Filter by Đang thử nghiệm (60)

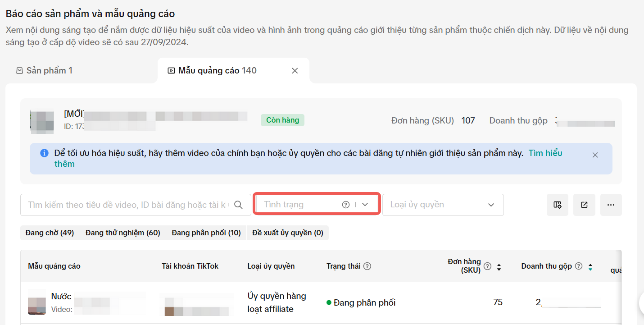(x=123, y=233)
